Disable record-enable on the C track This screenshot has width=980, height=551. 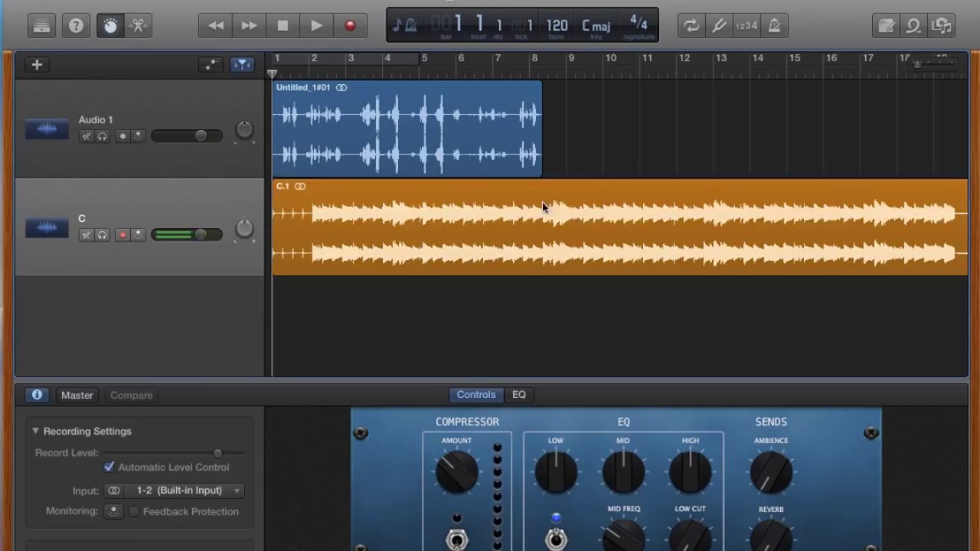click(122, 235)
